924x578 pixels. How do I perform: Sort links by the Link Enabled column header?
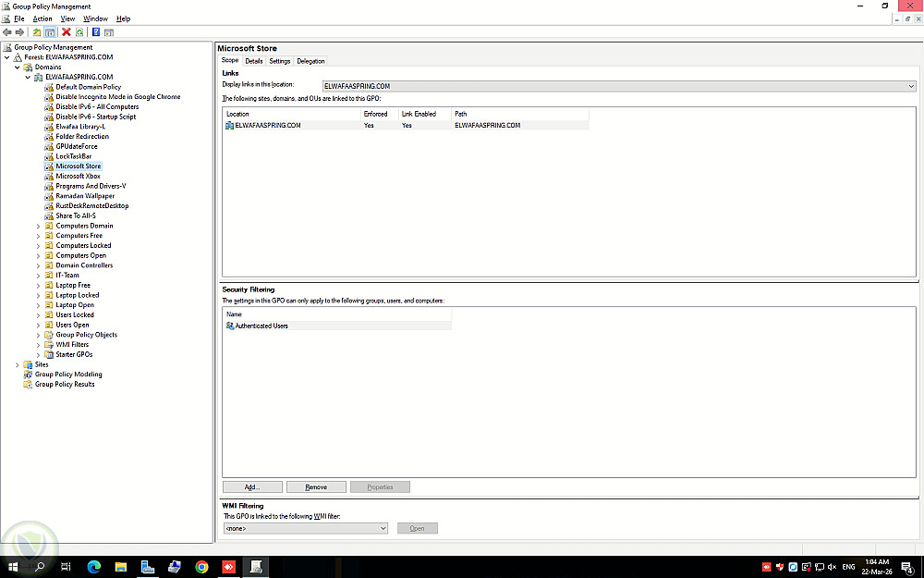click(x=424, y=114)
